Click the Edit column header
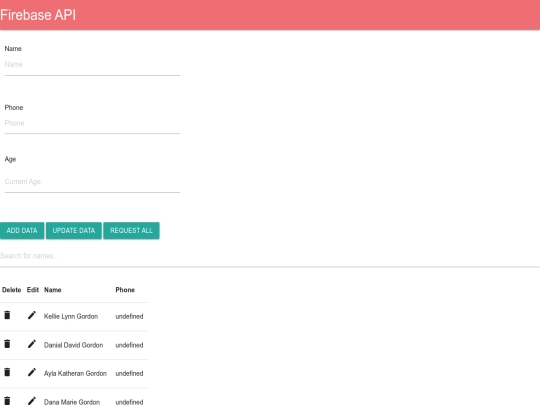The height and width of the screenshot is (405, 540). (x=33, y=290)
